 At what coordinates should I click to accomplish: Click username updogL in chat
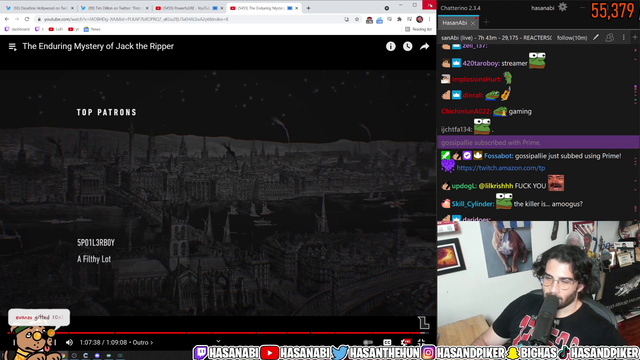(x=464, y=186)
